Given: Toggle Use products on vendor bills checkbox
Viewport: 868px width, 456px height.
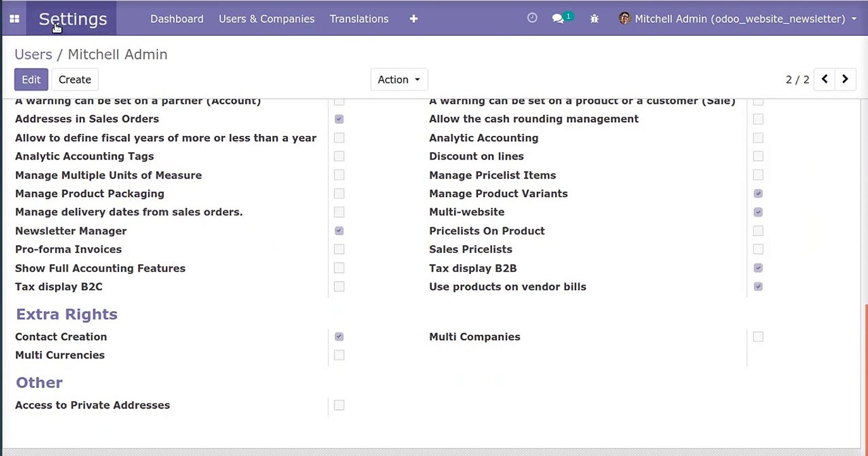Looking at the screenshot, I should (758, 287).
